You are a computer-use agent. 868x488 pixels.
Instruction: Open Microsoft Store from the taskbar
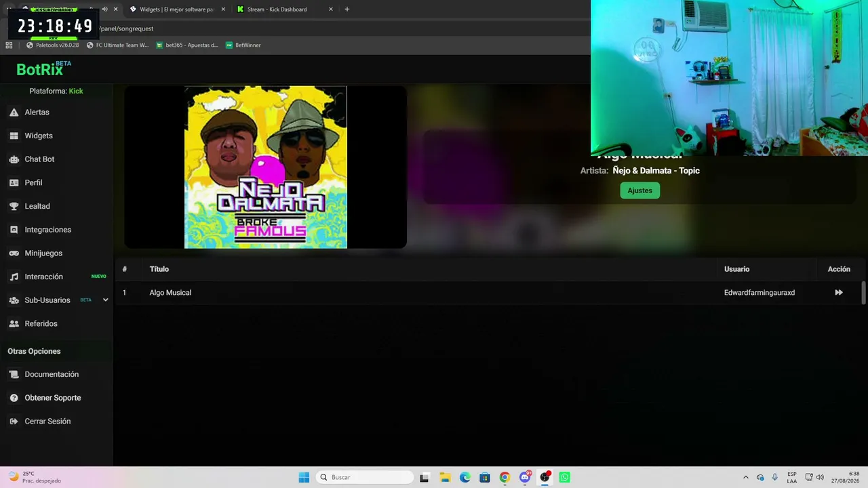pyautogui.click(x=485, y=477)
